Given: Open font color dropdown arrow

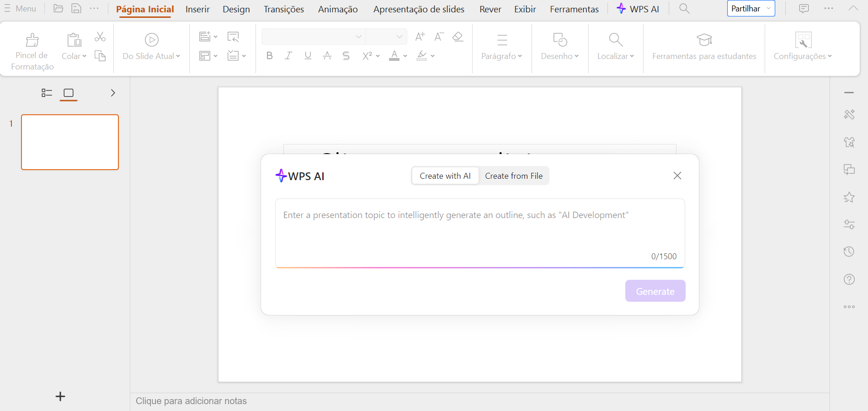Looking at the screenshot, I should pos(405,56).
